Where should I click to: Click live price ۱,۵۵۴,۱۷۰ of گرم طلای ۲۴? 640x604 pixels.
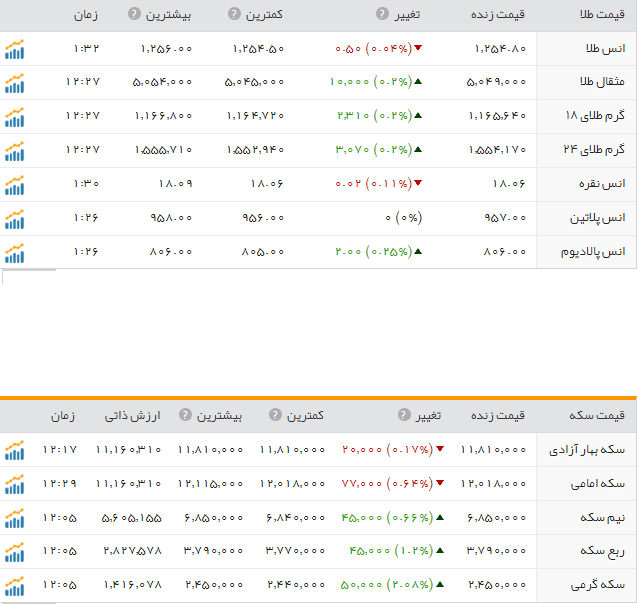click(x=497, y=149)
